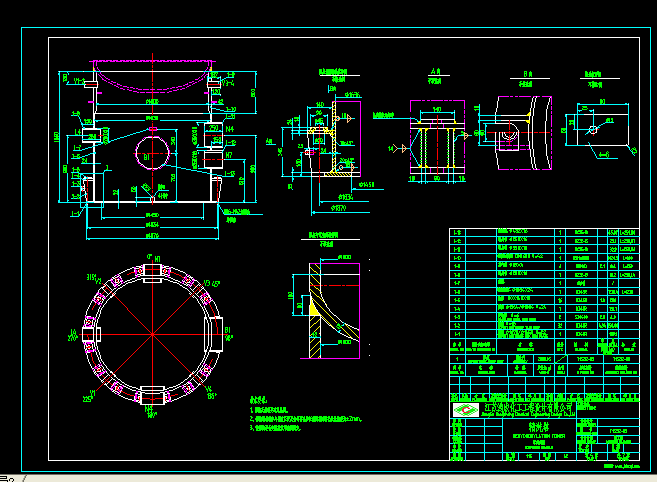The height and width of the screenshot is (482, 657).
Task: Click the B1 90° label in plan view
Action: click(228, 334)
